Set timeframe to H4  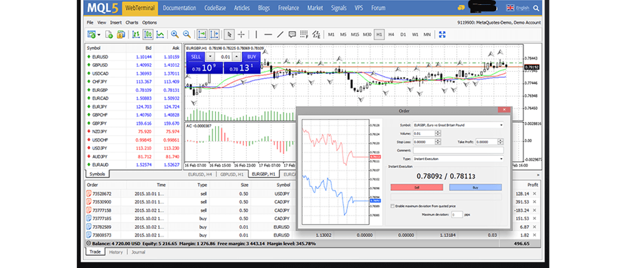(391, 34)
